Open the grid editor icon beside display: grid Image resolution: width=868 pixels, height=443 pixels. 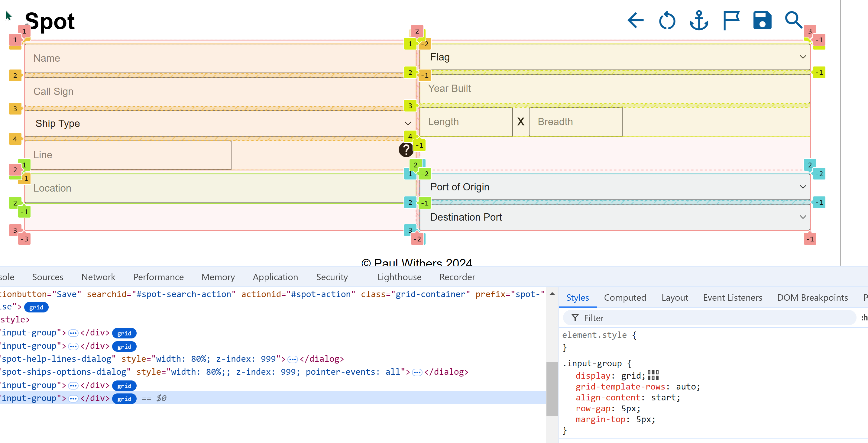(x=653, y=375)
